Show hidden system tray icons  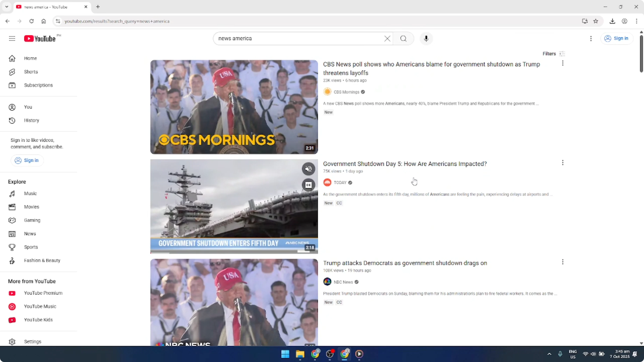(549, 354)
